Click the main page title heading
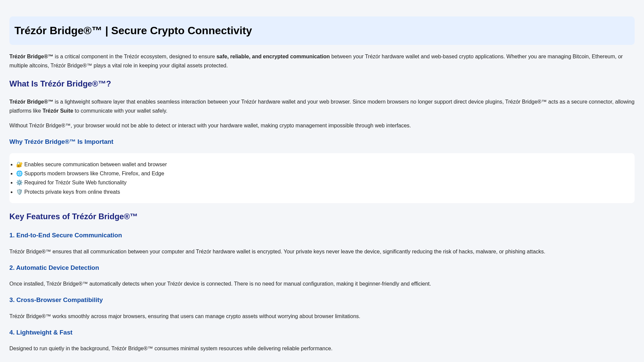Viewport: 644px width, 362px height. pyautogui.click(x=133, y=31)
